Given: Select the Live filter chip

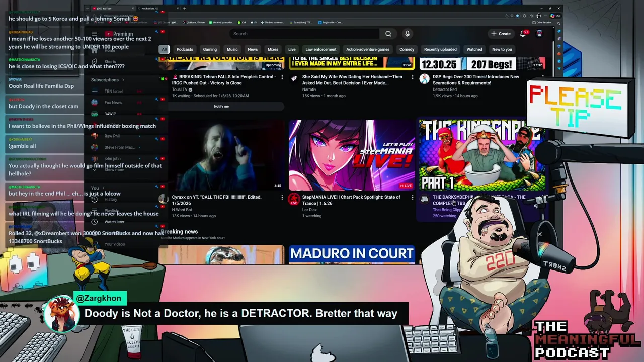Looking at the screenshot, I should 292,49.
